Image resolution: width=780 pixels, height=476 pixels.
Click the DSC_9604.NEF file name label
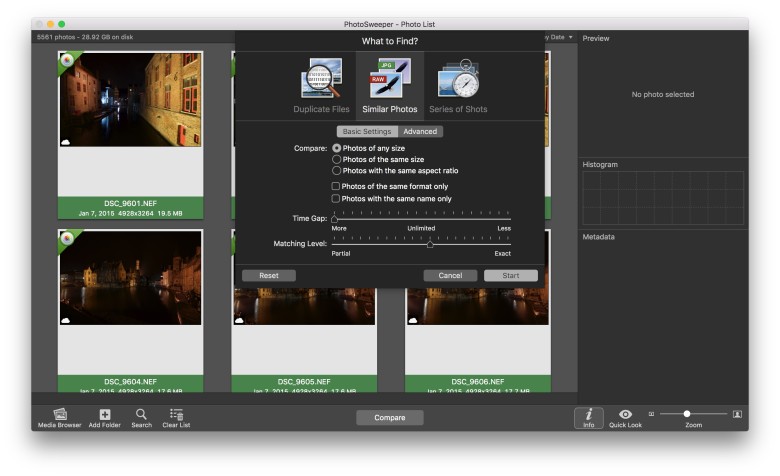(130, 381)
